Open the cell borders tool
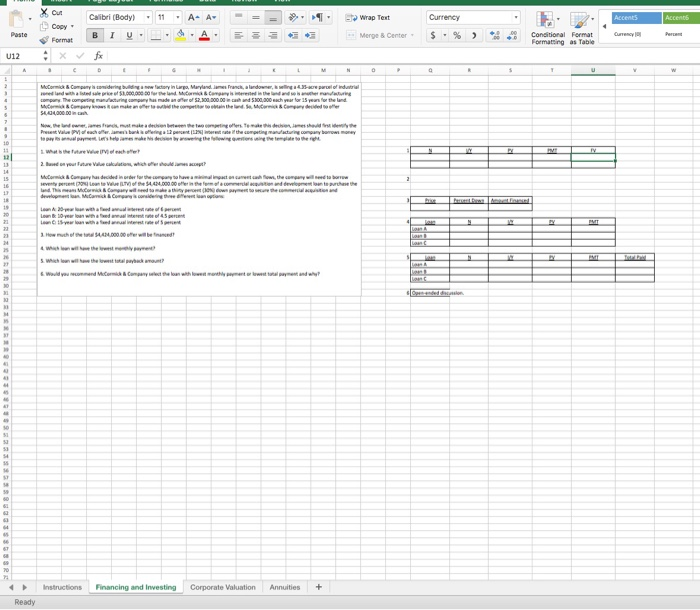 point(155,35)
